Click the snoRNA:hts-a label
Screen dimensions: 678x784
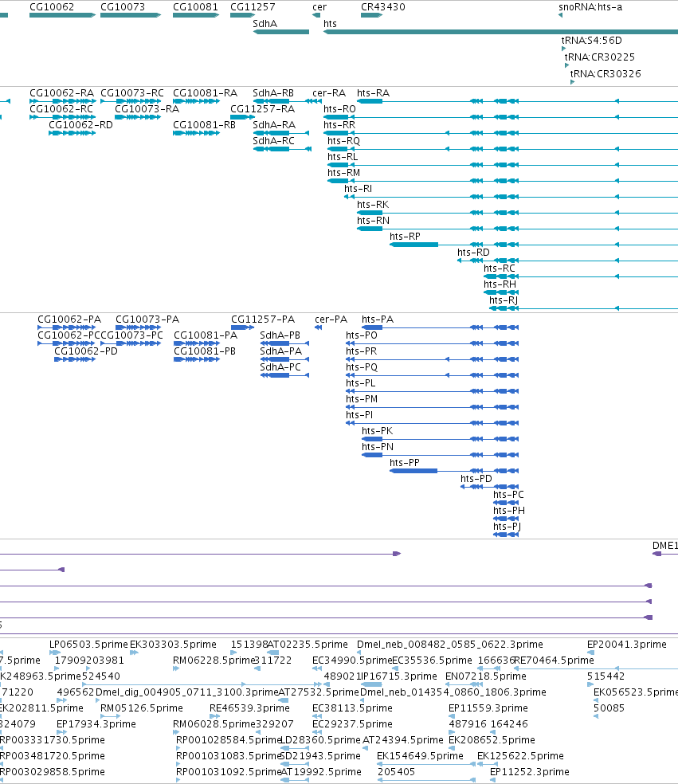[x=590, y=7]
